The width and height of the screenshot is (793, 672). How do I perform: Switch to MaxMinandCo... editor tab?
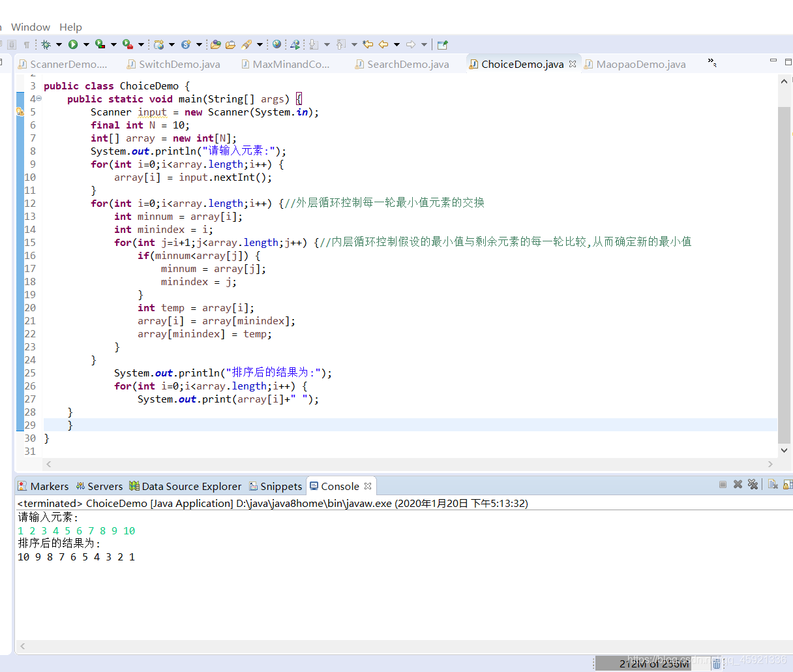point(285,64)
